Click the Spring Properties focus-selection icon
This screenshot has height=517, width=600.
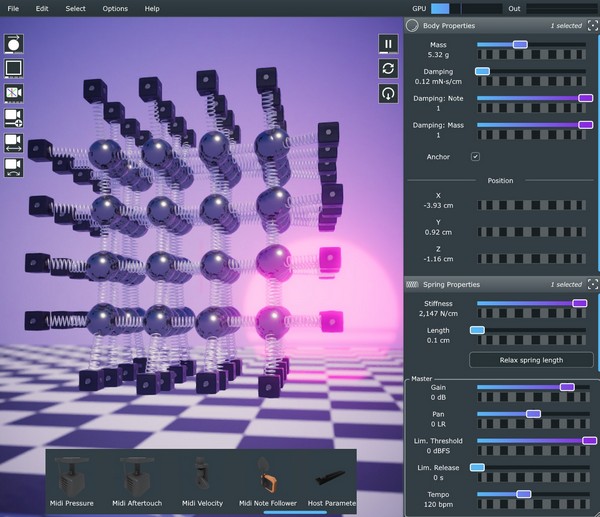click(592, 285)
